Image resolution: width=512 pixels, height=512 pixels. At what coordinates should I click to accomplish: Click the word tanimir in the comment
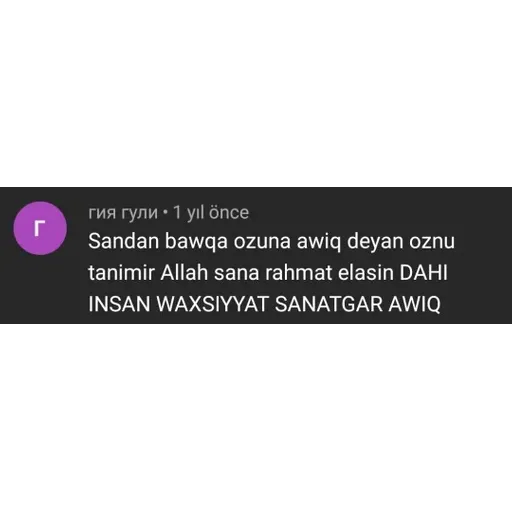121,273
